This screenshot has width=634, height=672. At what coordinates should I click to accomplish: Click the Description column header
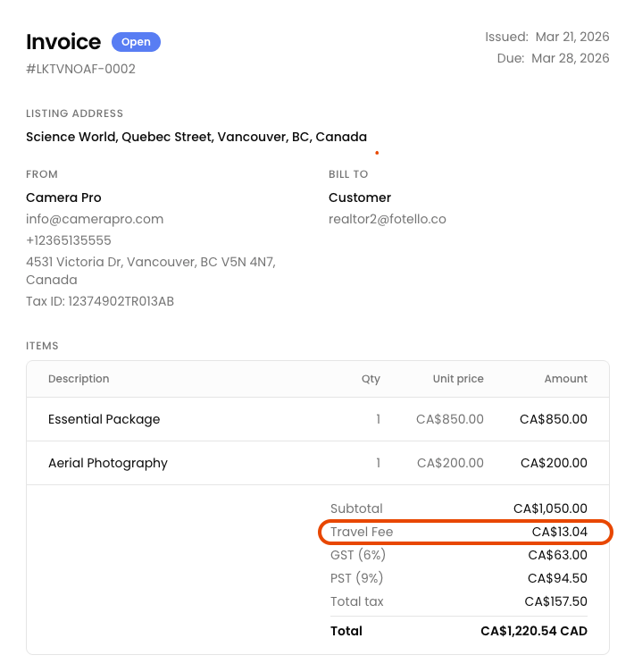(79, 379)
